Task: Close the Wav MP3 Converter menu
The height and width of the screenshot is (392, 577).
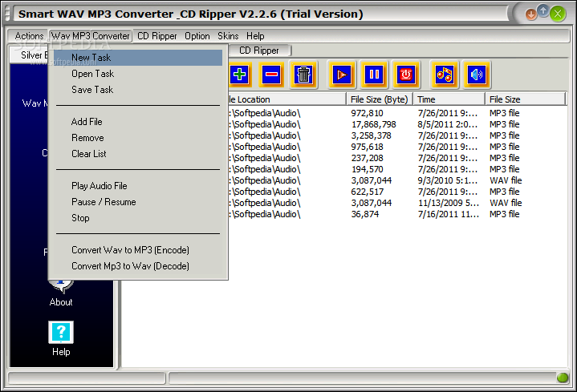Action: (x=91, y=36)
